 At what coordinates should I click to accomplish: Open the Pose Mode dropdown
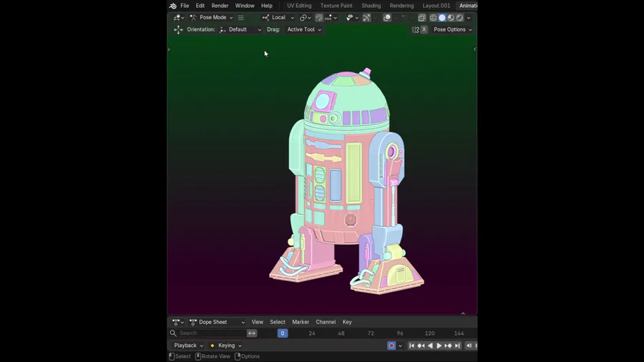pos(212,18)
